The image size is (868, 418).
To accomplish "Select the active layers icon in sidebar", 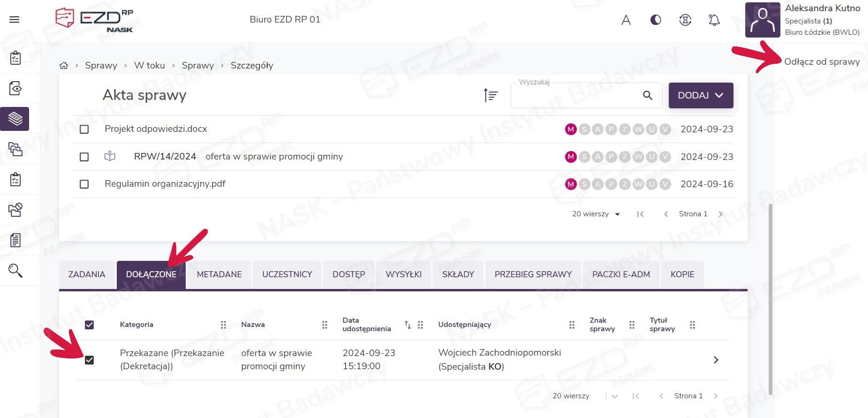I will click(x=15, y=119).
